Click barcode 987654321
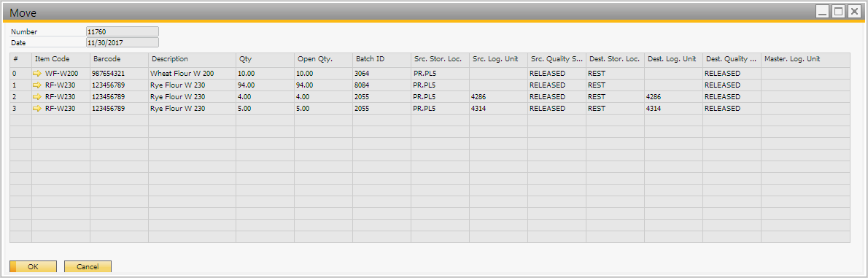This screenshot has height=278, width=868. pyautogui.click(x=119, y=74)
